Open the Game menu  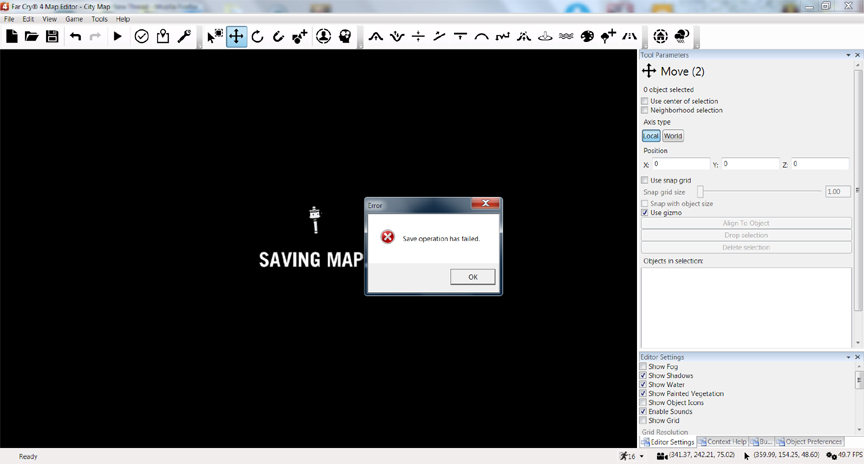(74, 19)
